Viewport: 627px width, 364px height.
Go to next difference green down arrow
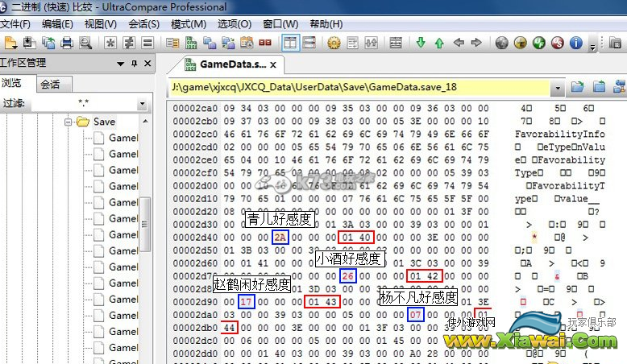[x=421, y=43]
